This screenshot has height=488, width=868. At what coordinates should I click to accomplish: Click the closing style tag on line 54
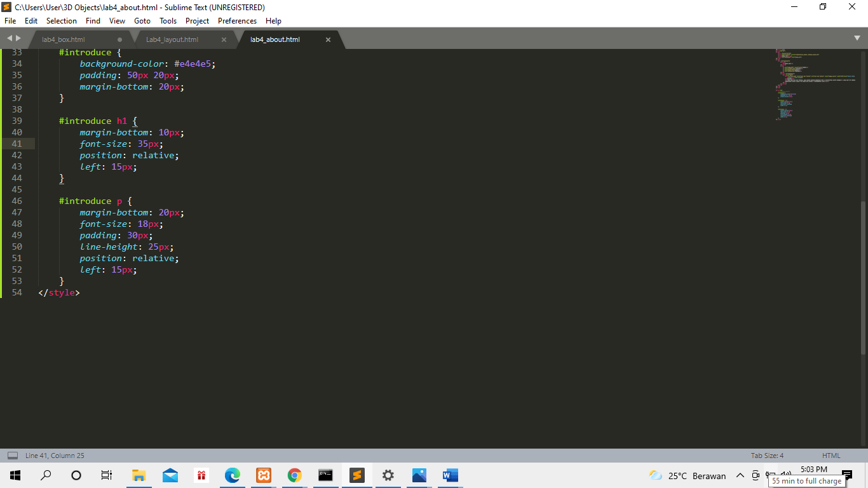click(59, 292)
